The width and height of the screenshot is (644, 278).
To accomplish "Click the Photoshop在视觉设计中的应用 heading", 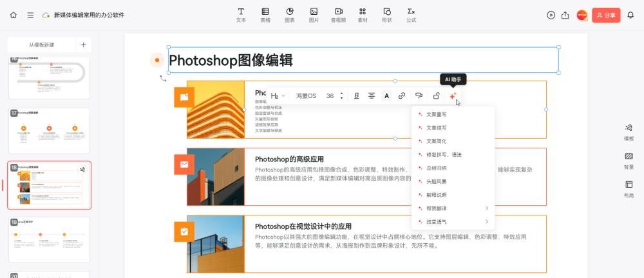I will [303, 226].
